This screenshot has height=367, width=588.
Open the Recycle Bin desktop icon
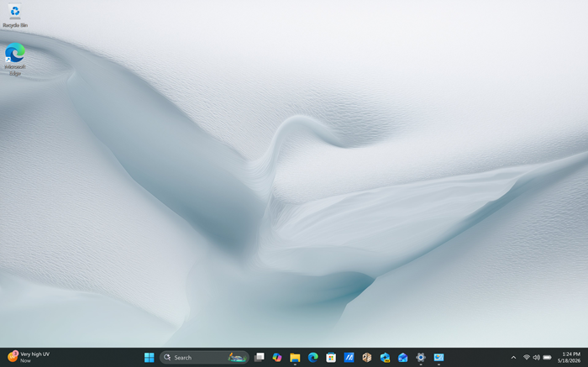pos(15,16)
